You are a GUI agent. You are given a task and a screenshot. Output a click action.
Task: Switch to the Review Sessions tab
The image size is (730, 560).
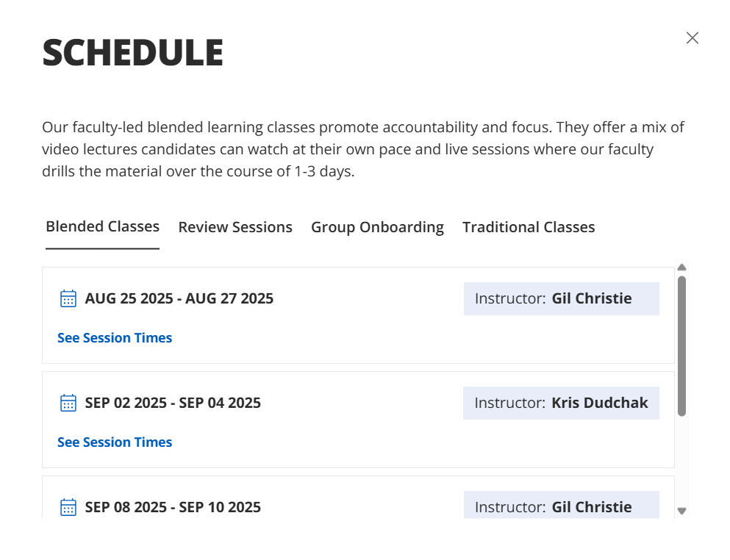[235, 227]
